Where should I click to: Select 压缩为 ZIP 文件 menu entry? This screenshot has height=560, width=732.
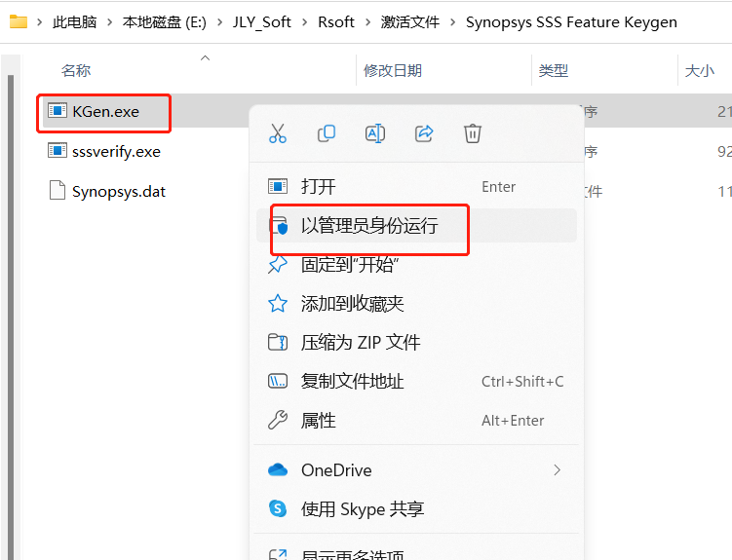(416, 342)
